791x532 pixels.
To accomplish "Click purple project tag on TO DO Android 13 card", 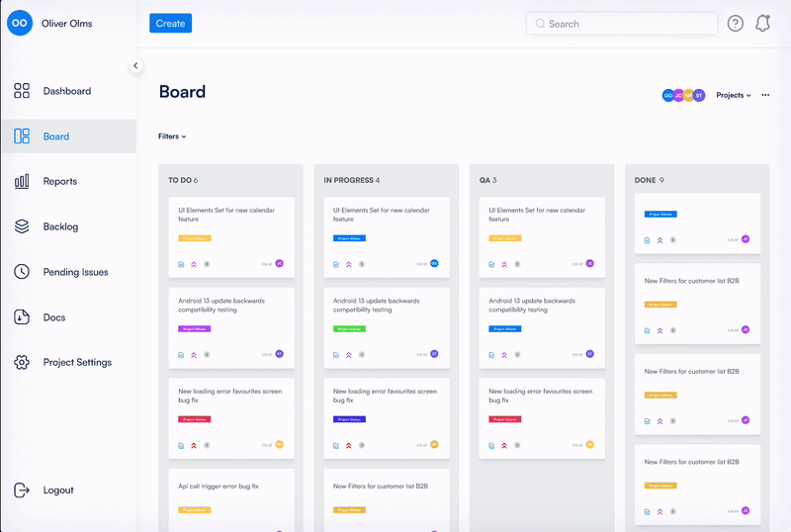I will (x=194, y=328).
